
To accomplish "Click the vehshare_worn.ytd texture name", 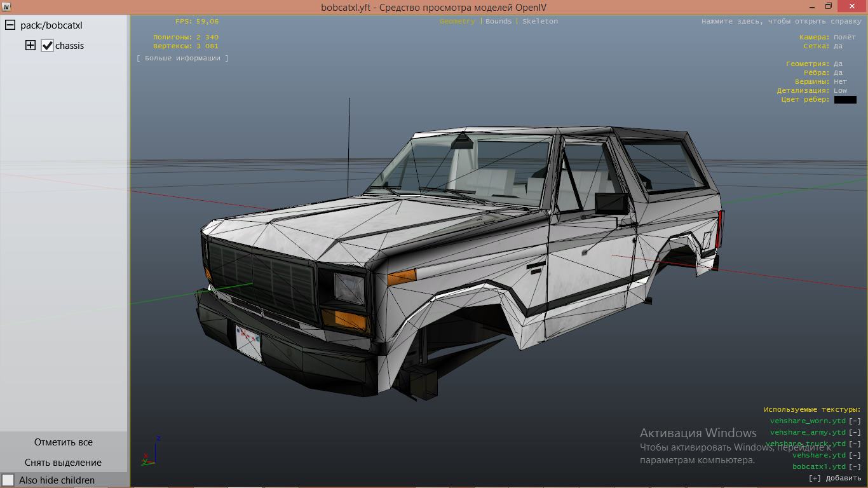I will coord(808,421).
